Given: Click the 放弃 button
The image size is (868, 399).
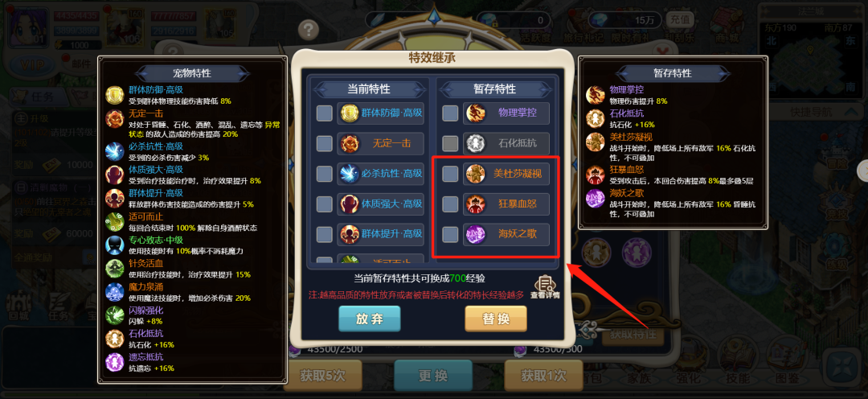Looking at the screenshot, I should (369, 318).
